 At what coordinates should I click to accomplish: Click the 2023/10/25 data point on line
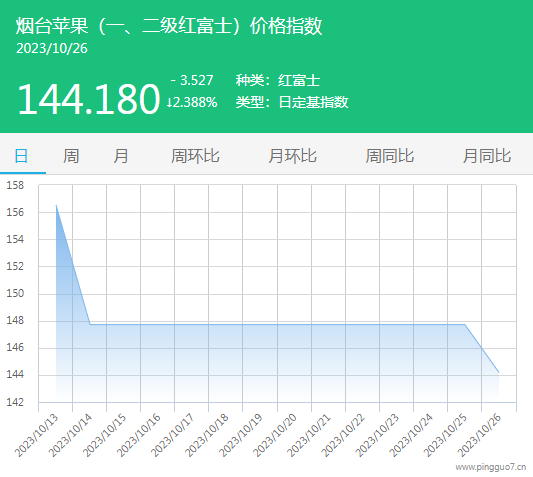[x=465, y=324]
